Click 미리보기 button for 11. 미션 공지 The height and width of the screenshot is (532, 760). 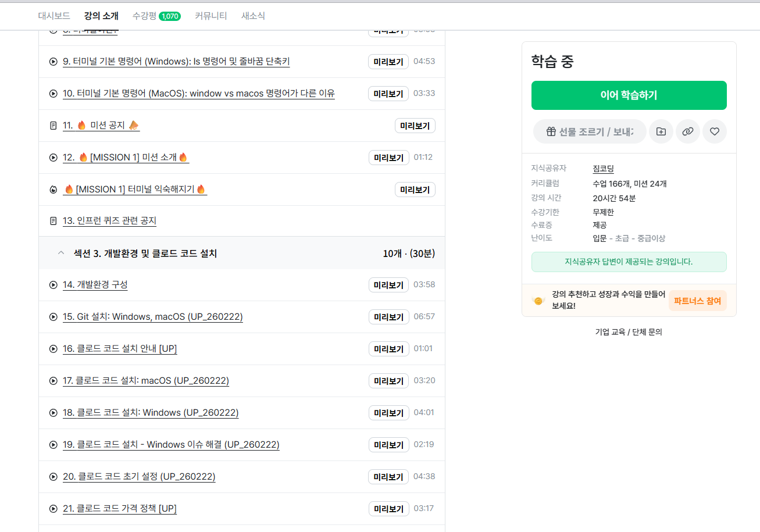coord(415,126)
